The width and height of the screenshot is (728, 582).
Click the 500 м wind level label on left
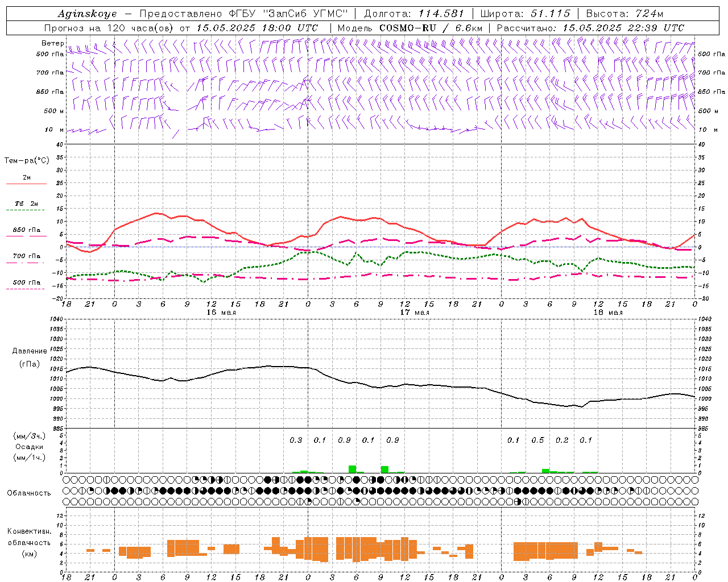(54, 111)
